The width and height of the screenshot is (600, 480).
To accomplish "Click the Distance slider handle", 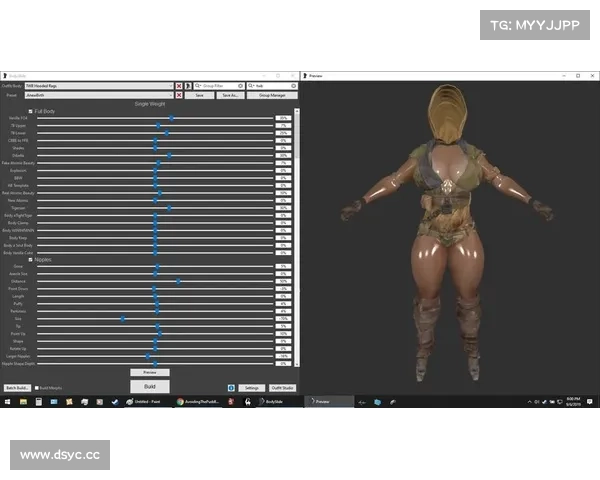I will [179, 282].
